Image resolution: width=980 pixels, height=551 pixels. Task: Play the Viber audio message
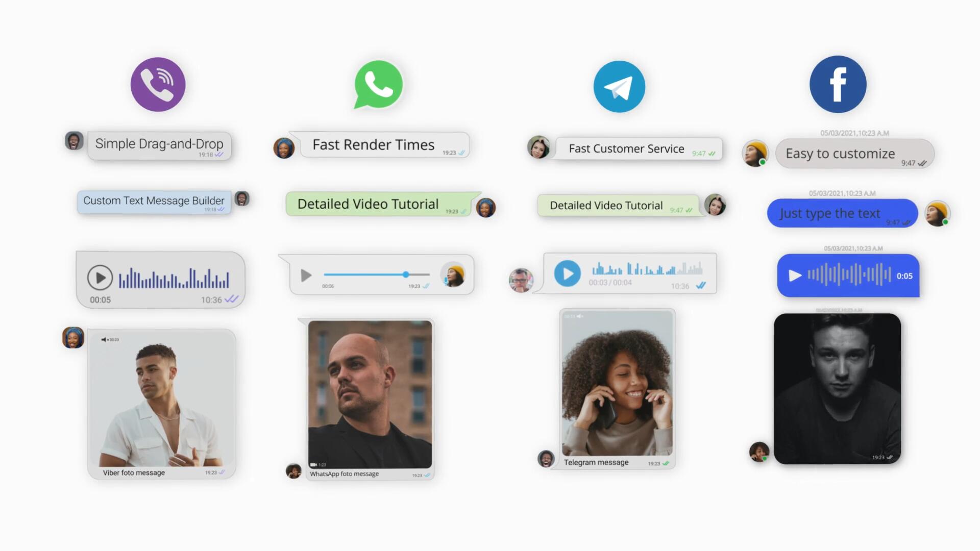tap(99, 277)
